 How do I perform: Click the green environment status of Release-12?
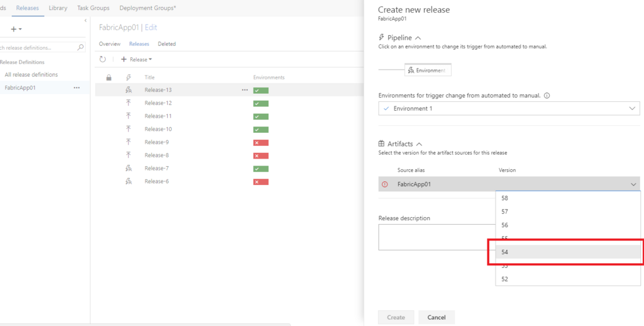pyautogui.click(x=260, y=103)
